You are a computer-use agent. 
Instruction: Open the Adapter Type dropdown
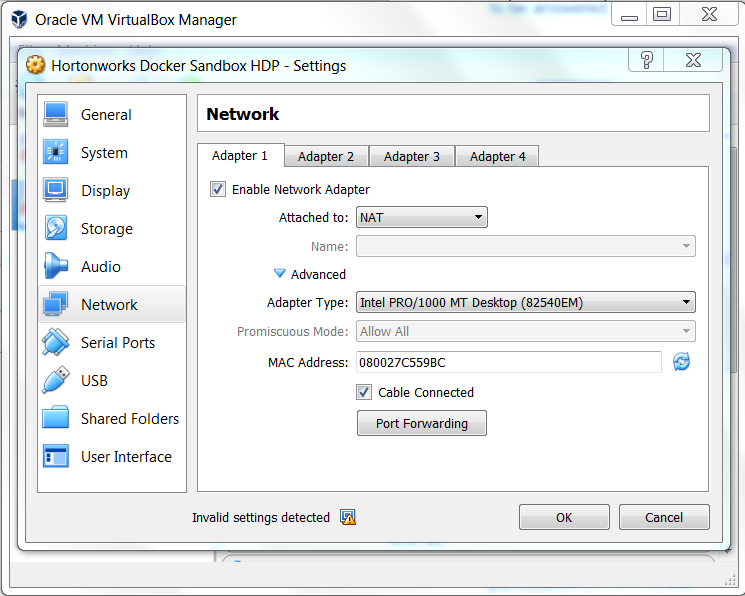click(526, 302)
